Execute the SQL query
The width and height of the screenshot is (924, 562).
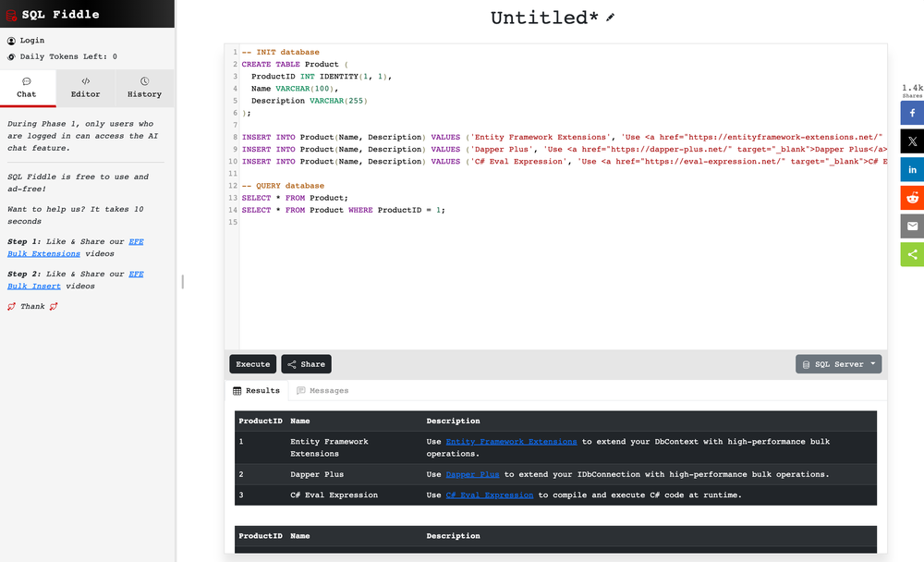pyautogui.click(x=252, y=363)
